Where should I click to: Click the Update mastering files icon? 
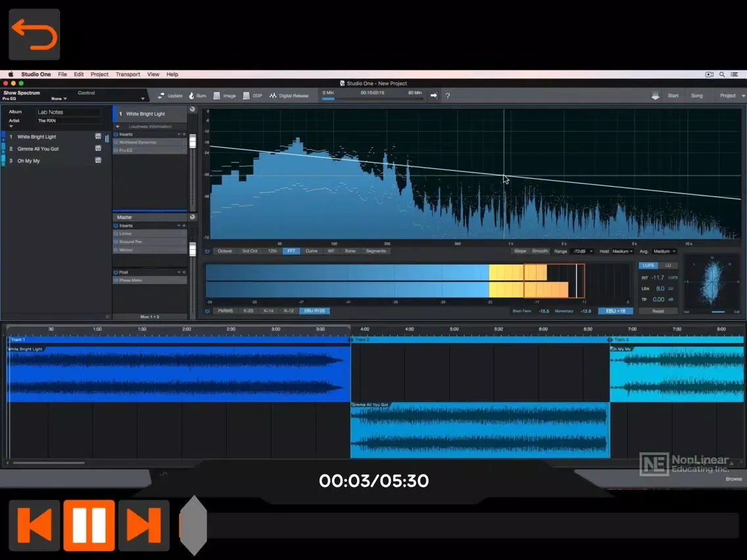[161, 96]
